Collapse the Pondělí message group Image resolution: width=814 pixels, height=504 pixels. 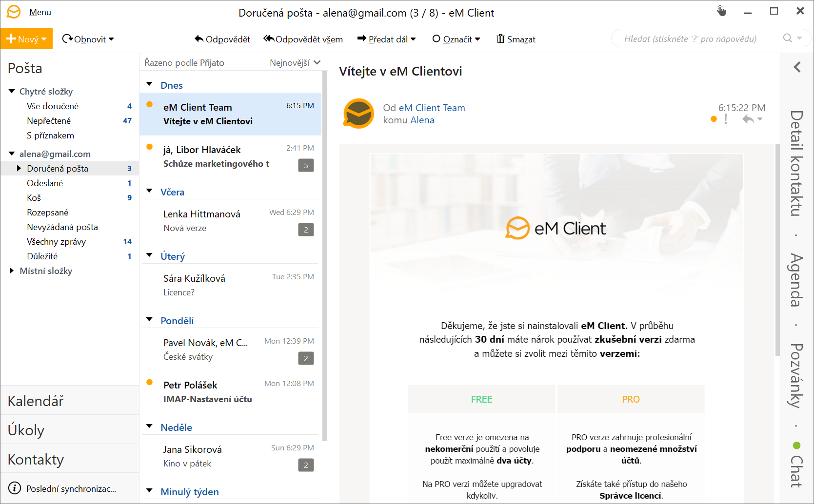pos(150,320)
